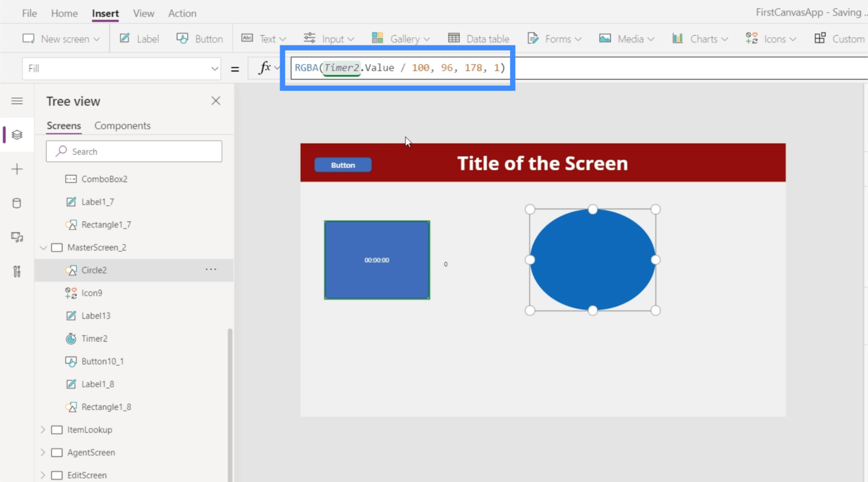Select Button10_1 icon in tree
868x482 pixels.
pyautogui.click(x=71, y=361)
